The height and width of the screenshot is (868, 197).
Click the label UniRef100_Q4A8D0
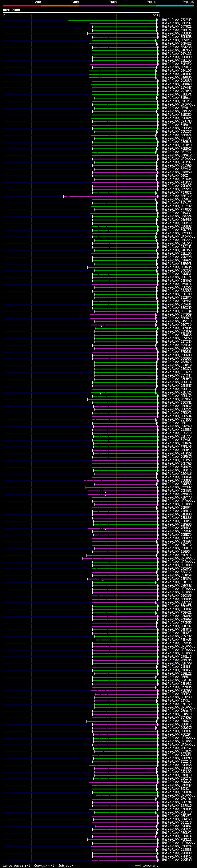pyautogui.click(x=176, y=78)
